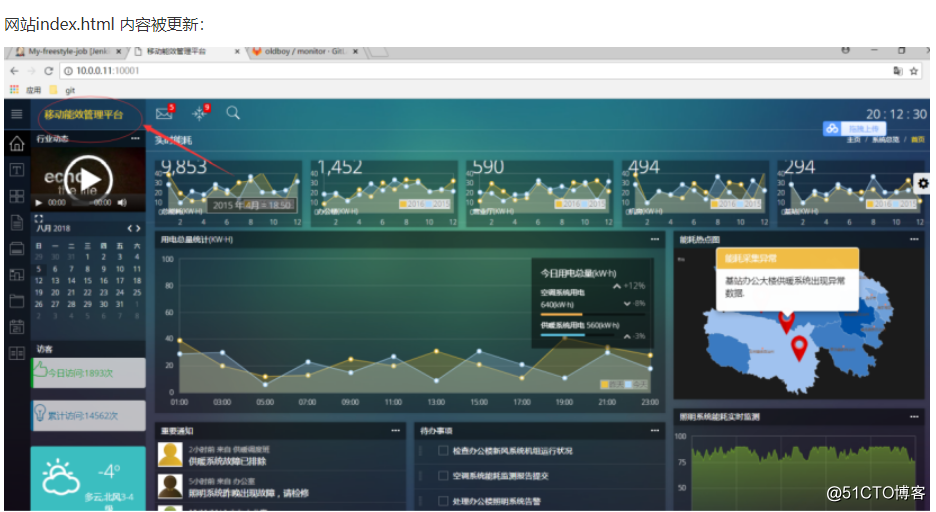This screenshot has width=936, height=512.
Task: Go to Home in the left sidebar
Action: [17, 144]
